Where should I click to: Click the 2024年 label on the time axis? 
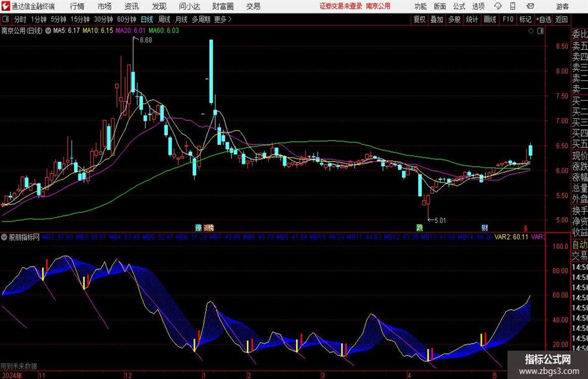click(11, 375)
